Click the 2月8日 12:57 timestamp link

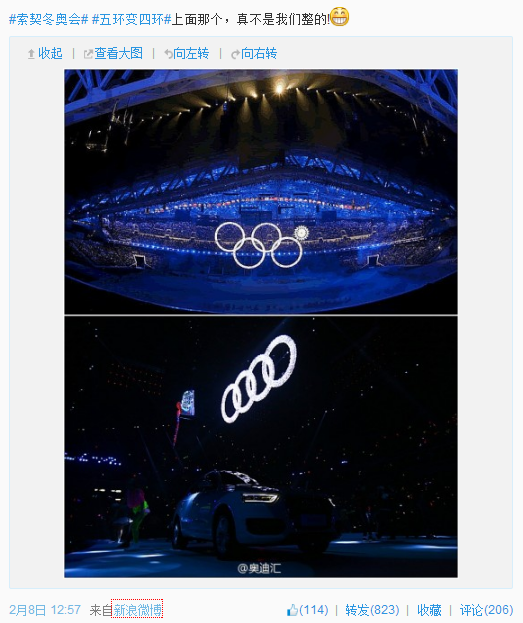coord(45,610)
